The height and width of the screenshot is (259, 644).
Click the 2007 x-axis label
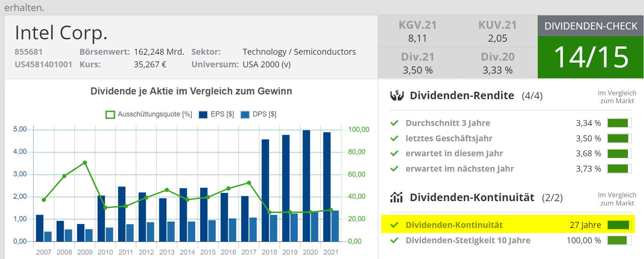pyautogui.click(x=44, y=252)
